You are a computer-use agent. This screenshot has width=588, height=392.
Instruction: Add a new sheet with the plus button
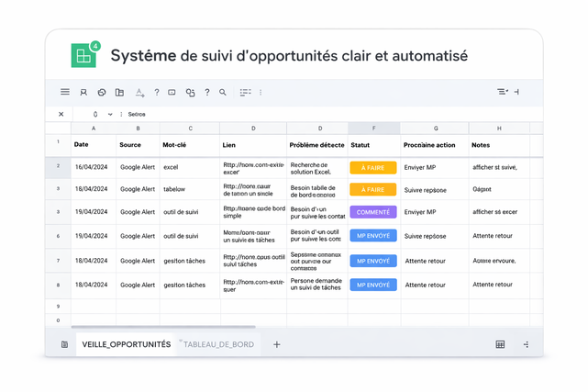(277, 344)
